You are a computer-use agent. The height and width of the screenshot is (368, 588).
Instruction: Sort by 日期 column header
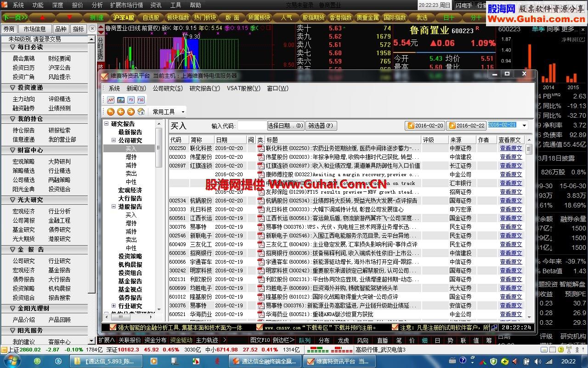231,140
